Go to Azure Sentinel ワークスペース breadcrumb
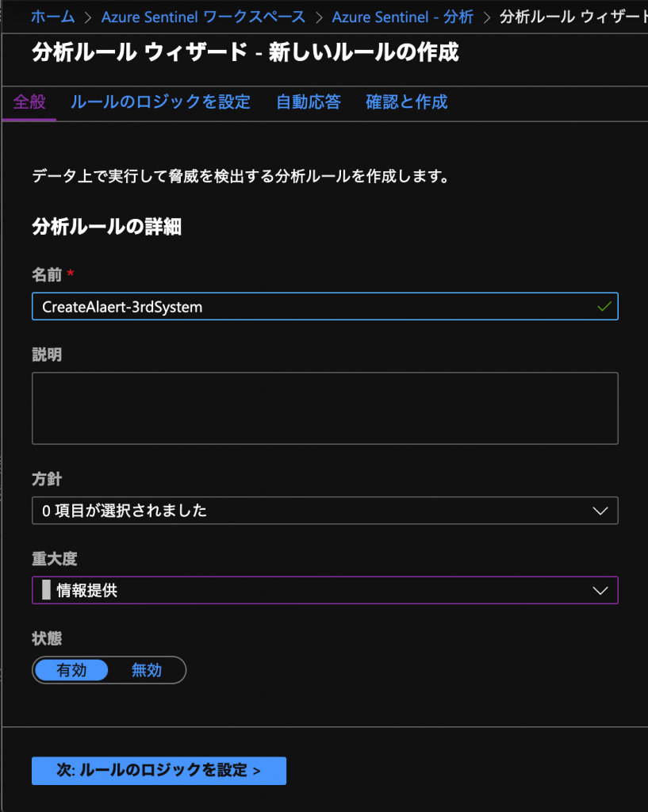 203,17
